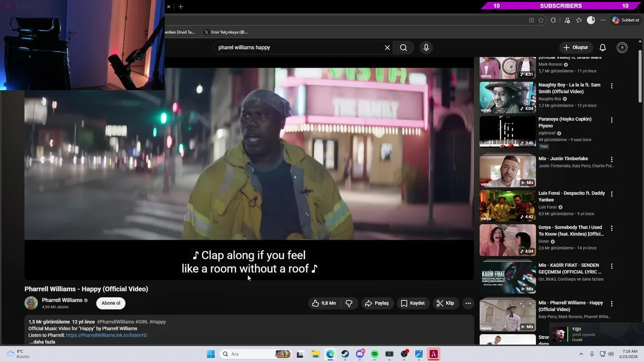Viewport: 644px width, 362px height.
Task: Open options for Luis Fonsi Despacito video
Action: (x=612, y=194)
